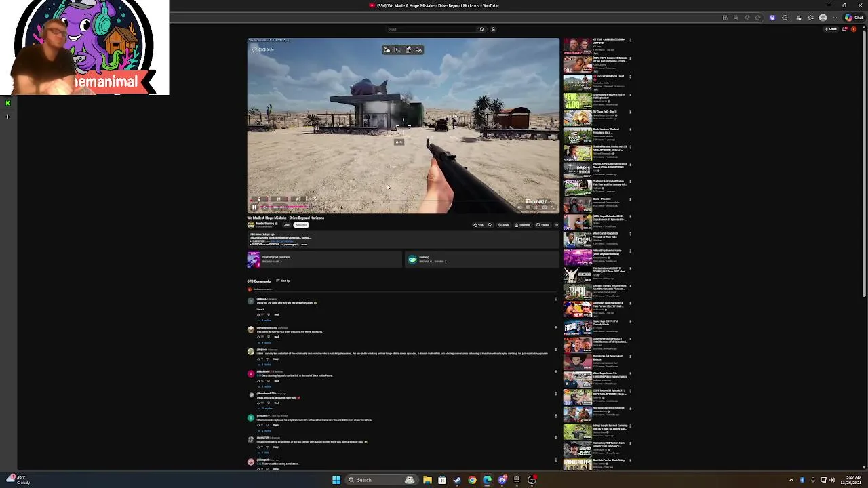The height and width of the screenshot is (488, 868).
Task: Focus the YouTube search box
Action: pos(431,29)
